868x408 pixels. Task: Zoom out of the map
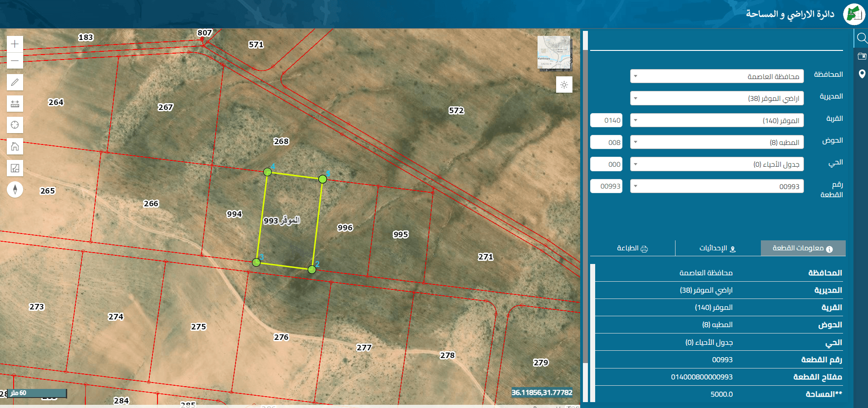[x=15, y=60]
